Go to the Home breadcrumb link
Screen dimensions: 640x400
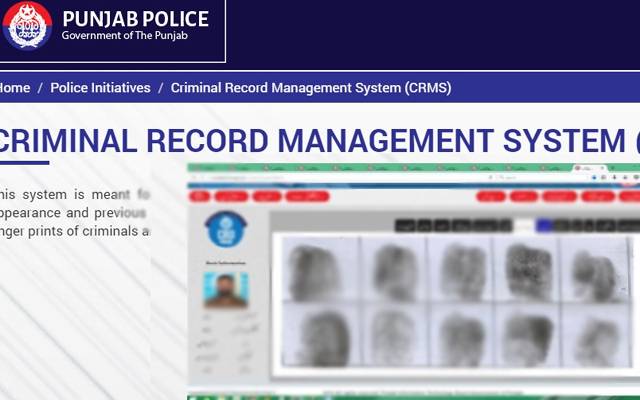pos(14,88)
